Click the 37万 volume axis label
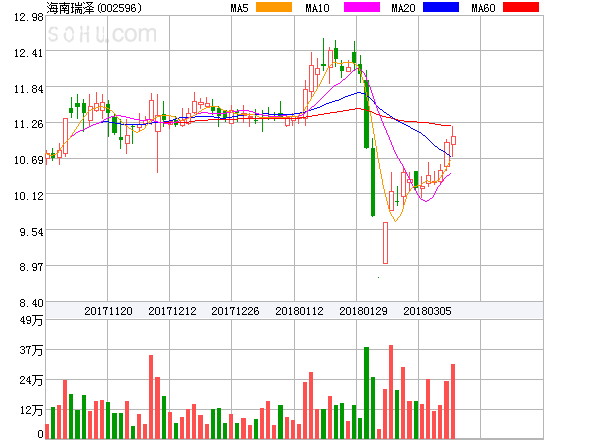 31,350
